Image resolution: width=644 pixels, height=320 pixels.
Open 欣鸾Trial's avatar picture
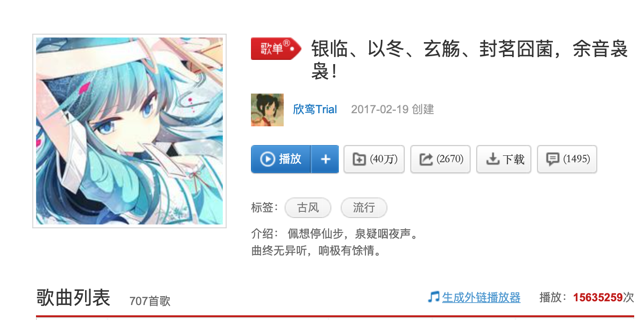(267, 110)
